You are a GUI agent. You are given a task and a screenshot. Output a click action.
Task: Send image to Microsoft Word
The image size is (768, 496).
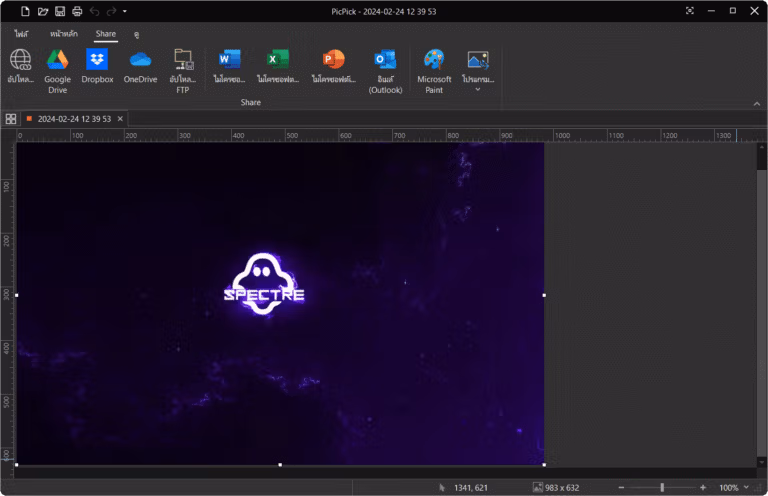point(229,66)
